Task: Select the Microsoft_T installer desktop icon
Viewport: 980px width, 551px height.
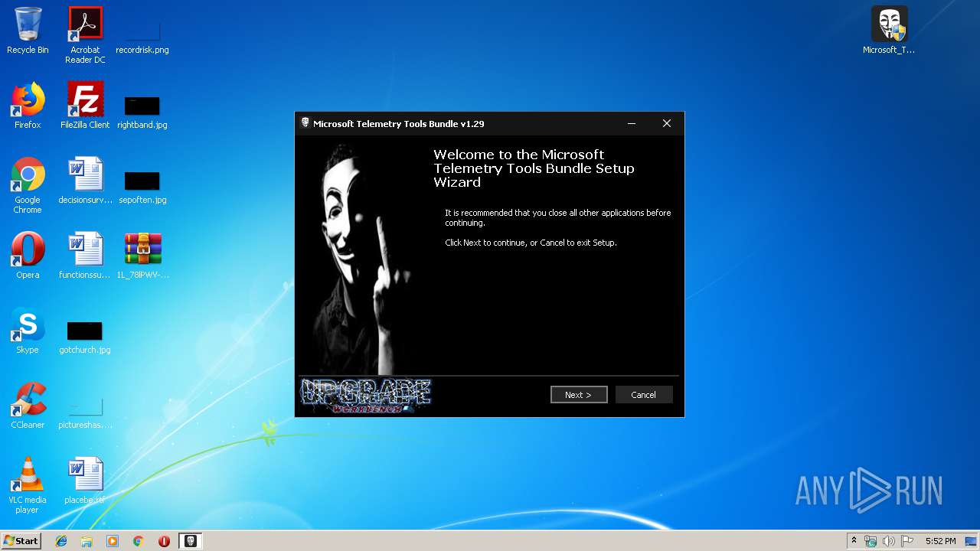Action: [889, 31]
